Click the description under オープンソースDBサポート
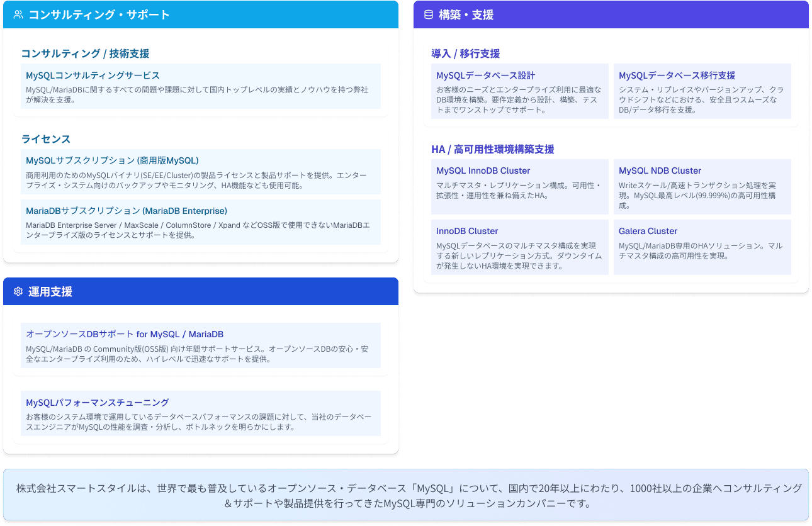 point(197,354)
